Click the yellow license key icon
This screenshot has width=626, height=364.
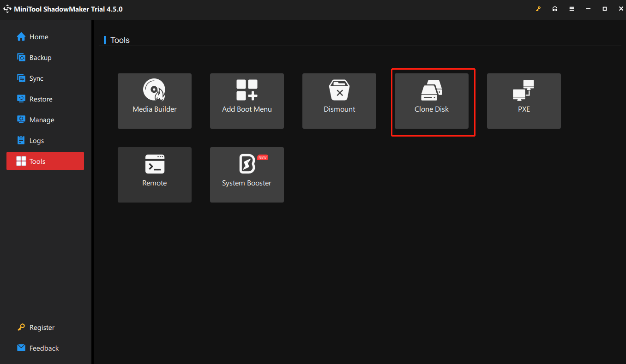point(538,8)
